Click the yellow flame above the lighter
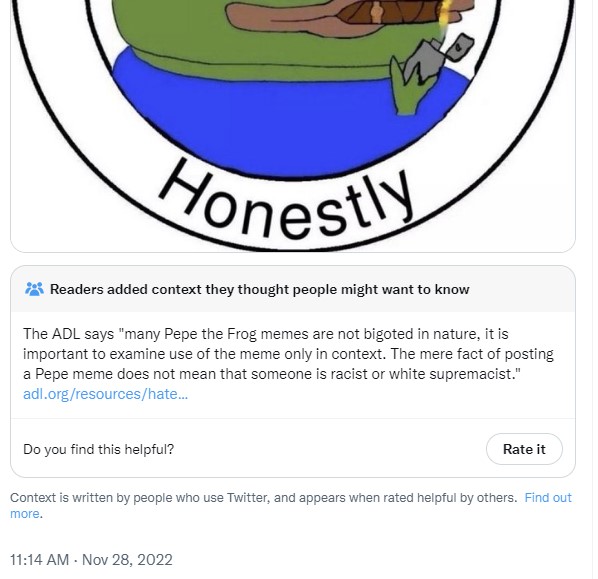Viewport: 598px width, 579px height. pos(445,17)
